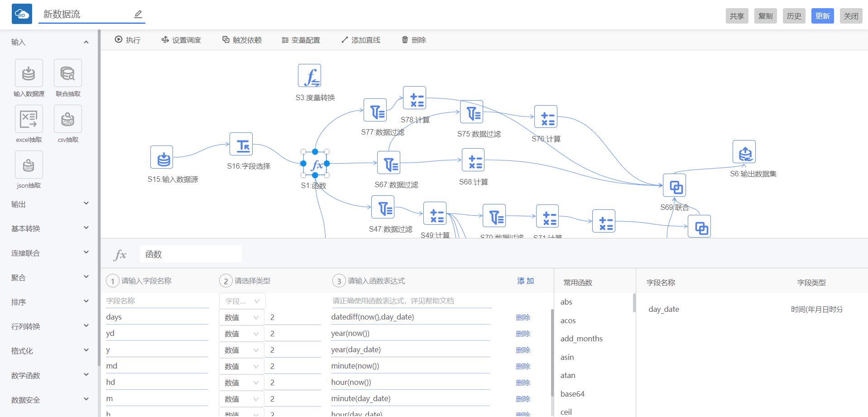Screen dimensions: 868x417
Task: Select the excel抽取 component icon
Action: [x=29, y=119]
